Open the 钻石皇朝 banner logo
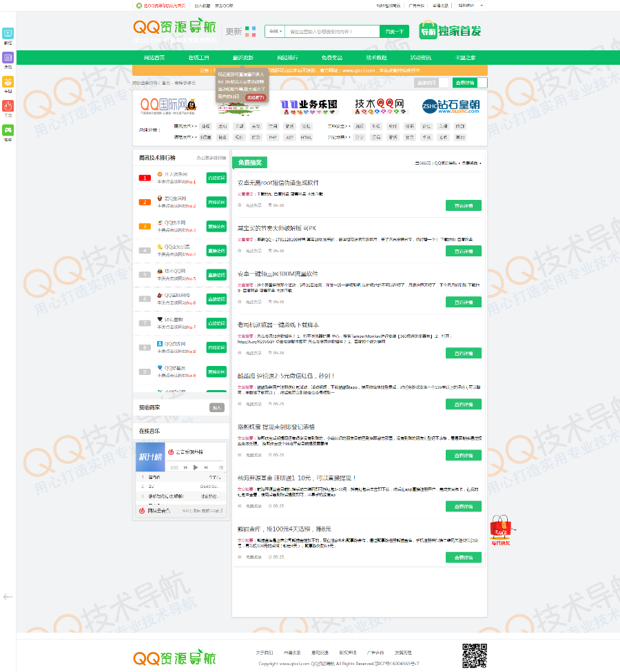The height and width of the screenshot is (672, 620). 451,106
